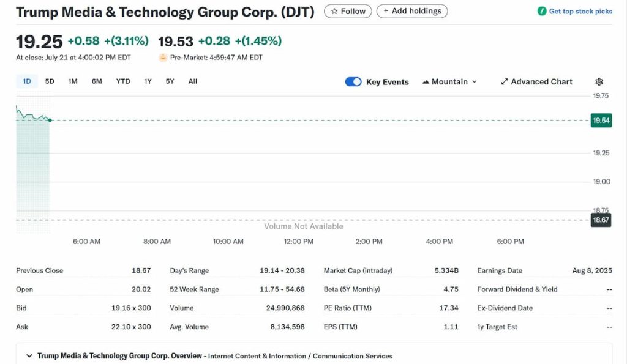This screenshot has height=364, width=627.
Task: Click the Trump Media & Technology Group Corp. title
Action: click(x=165, y=12)
